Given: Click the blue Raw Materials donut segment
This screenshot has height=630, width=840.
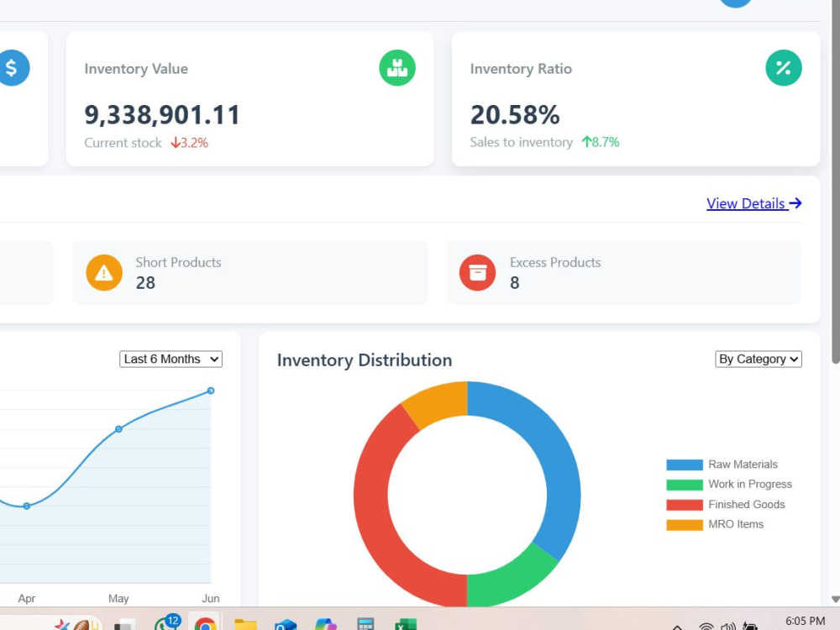Looking at the screenshot, I should [x=557, y=460].
